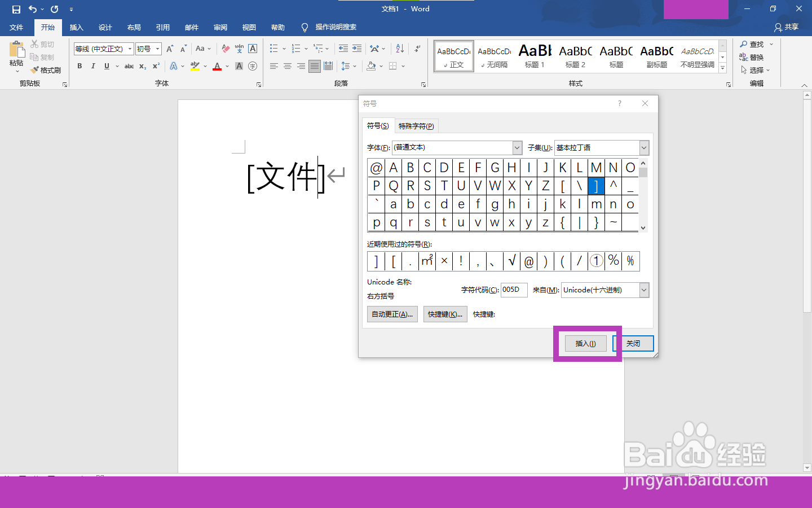Click Replace (替换) in the editing group
The image size is (812, 508).
(x=752, y=57)
